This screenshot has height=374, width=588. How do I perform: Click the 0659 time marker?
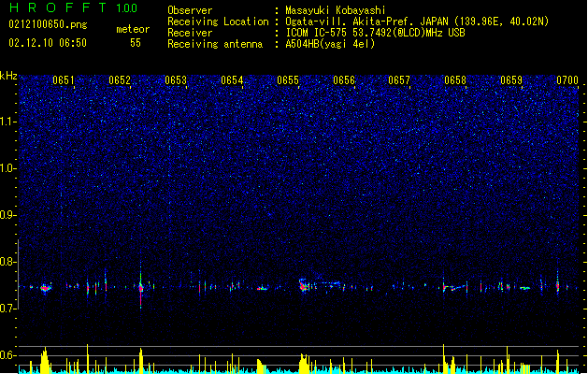pos(511,80)
